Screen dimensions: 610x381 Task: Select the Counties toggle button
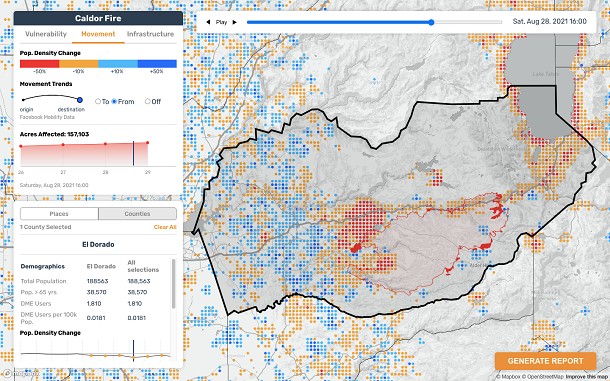[137, 214]
